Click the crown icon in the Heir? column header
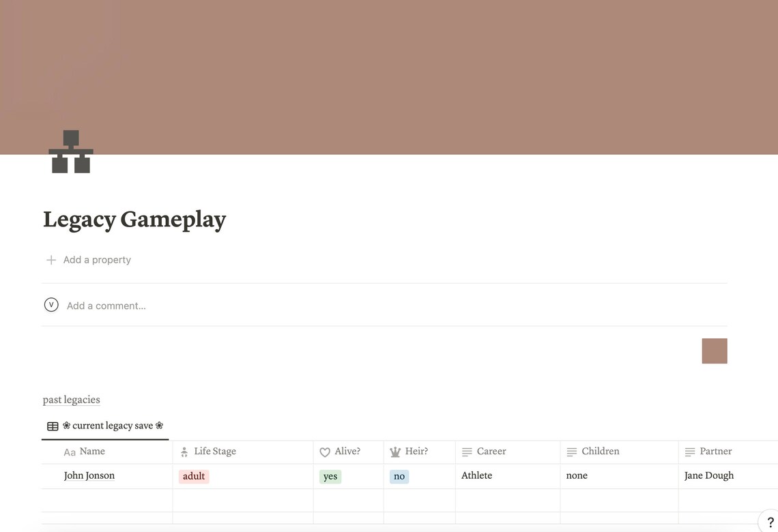The image size is (778, 532). pyautogui.click(x=396, y=451)
